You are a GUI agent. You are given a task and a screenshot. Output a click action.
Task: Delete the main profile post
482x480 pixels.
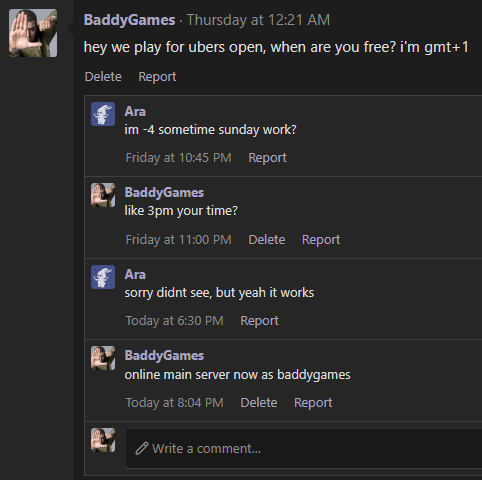[103, 77]
